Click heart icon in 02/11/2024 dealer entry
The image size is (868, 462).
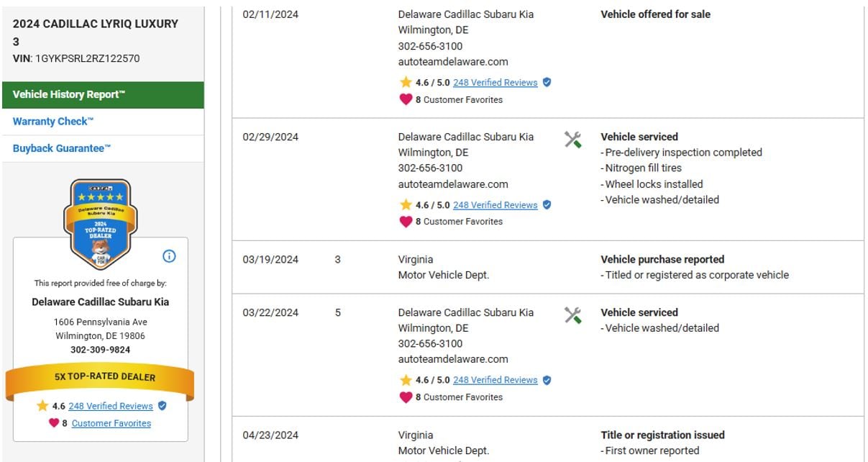coord(406,99)
